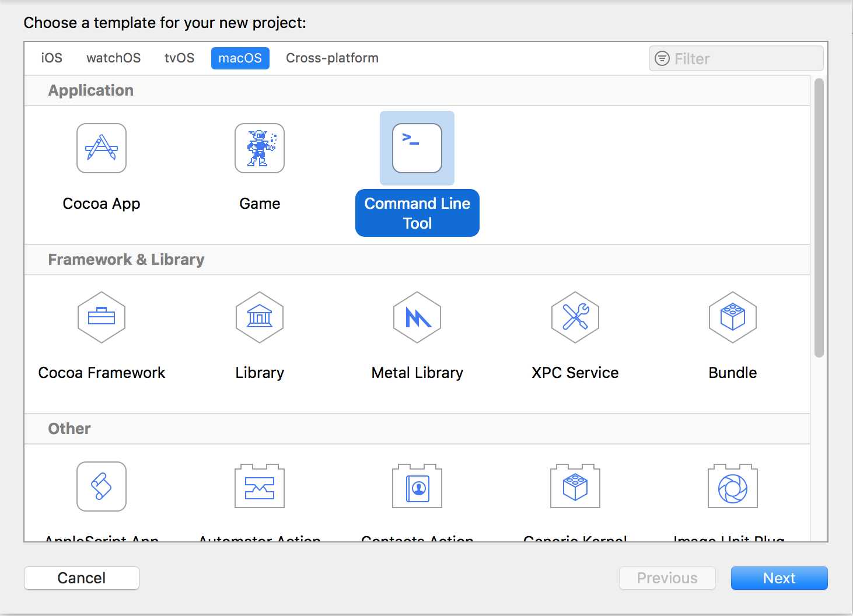Pick the Bundle brick icon
The width and height of the screenshot is (853, 616).
click(x=733, y=317)
